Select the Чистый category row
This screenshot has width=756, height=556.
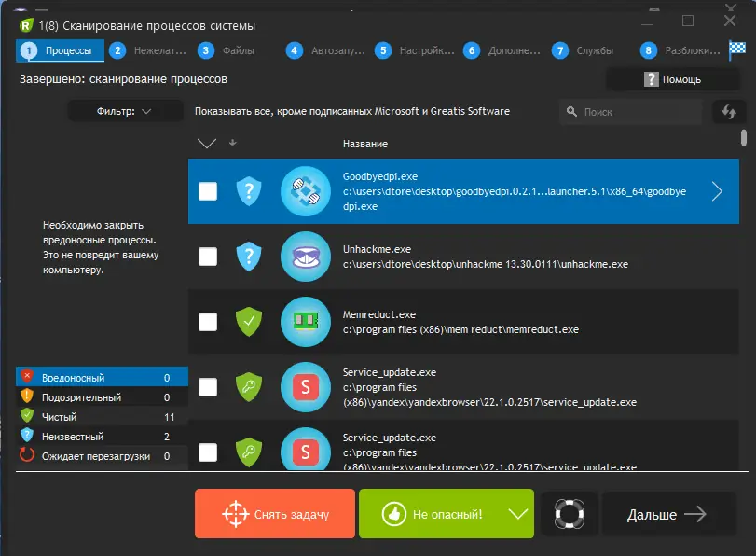coord(102,416)
